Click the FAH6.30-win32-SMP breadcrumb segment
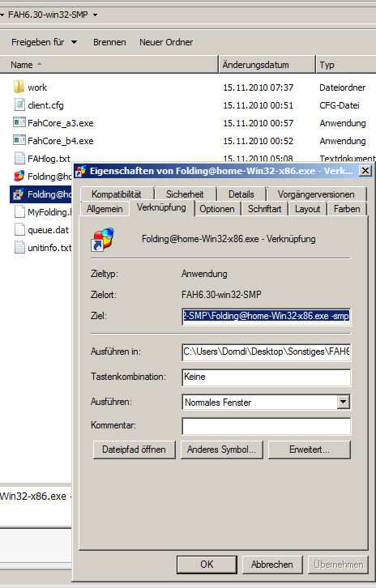The height and width of the screenshot is (588, 376). coord(48,15)
